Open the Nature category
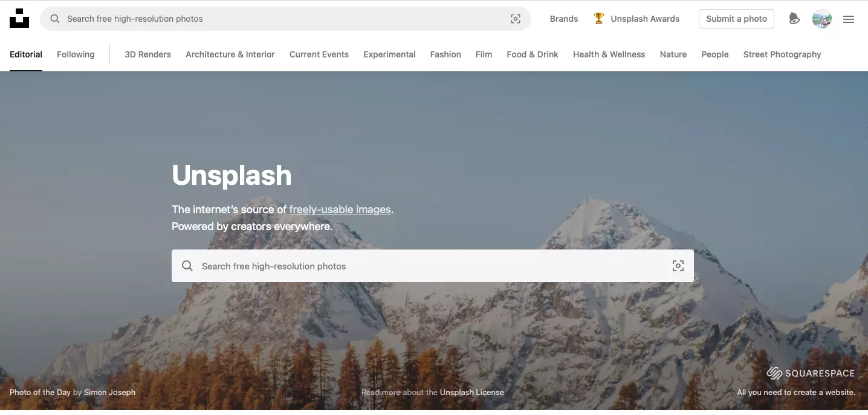Viewport: 868px width, 415px height. tap(673, 54)
